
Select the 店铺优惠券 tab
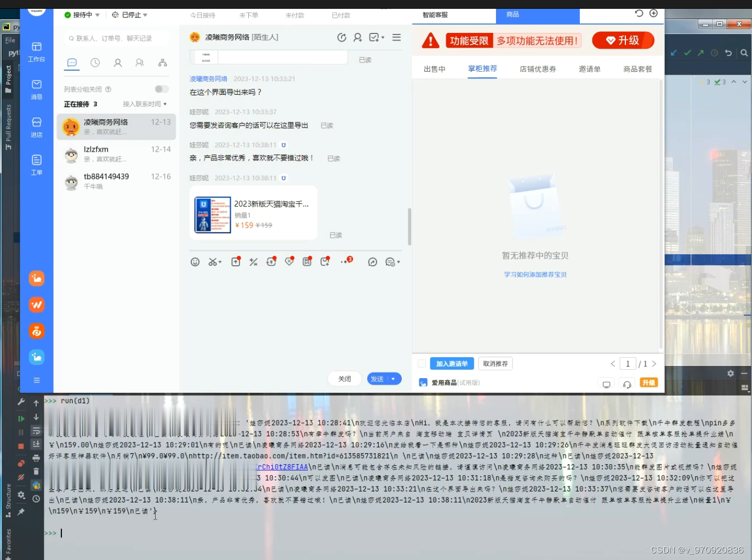click(x=538, y=69)
